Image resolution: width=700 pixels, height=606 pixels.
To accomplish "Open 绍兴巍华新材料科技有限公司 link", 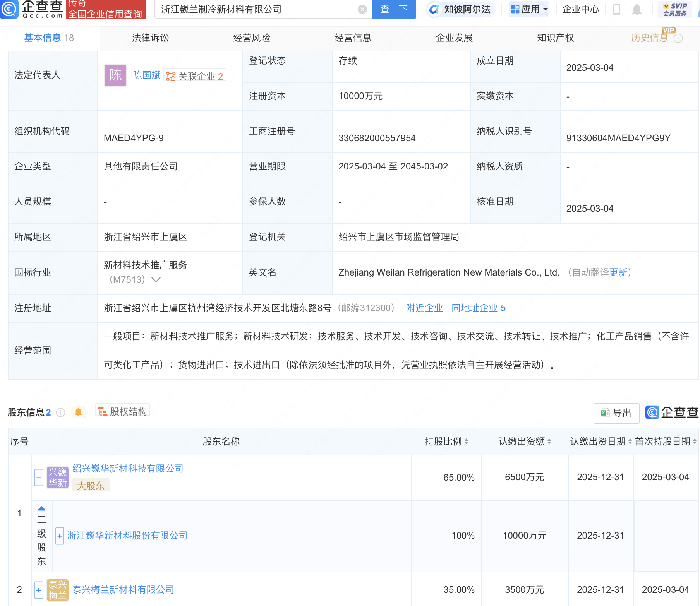I will [x=128, y=469].
